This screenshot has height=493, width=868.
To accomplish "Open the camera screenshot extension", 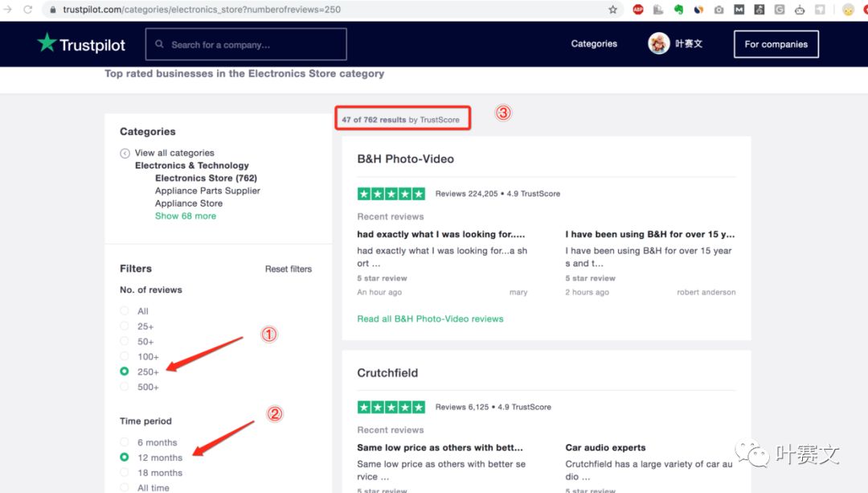I will 719,10.
